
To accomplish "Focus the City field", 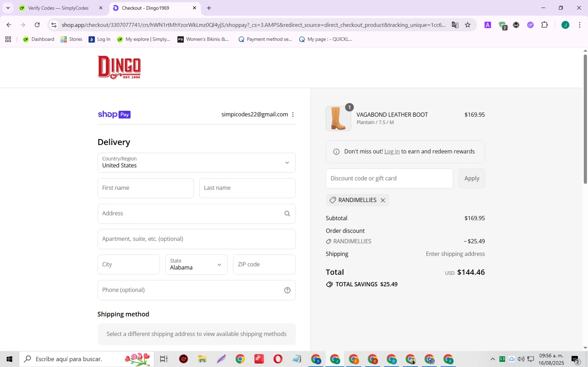I will (129, 265).
